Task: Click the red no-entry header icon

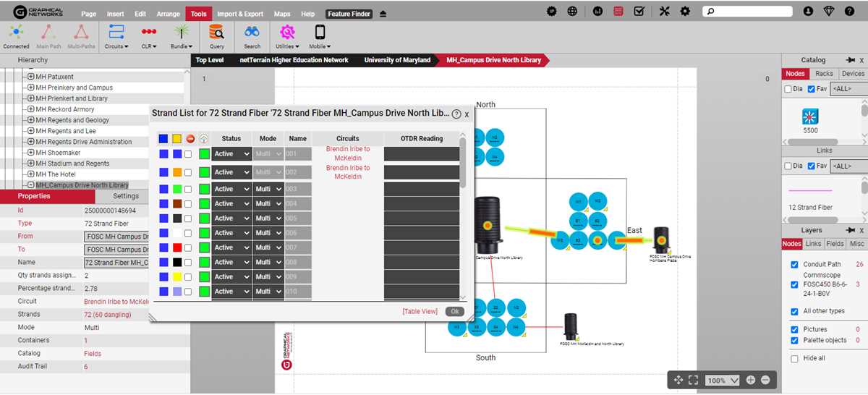Action: tap(190, 138)
